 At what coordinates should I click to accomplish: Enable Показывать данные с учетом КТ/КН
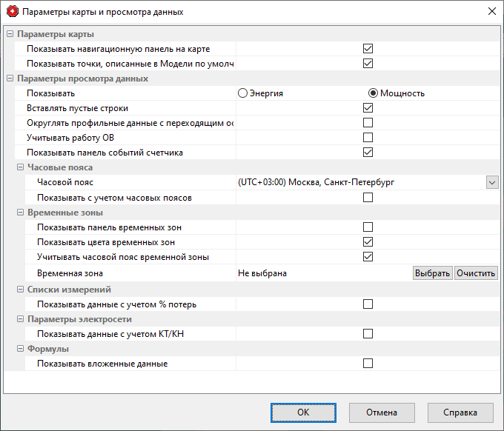[x=368, y=334]
